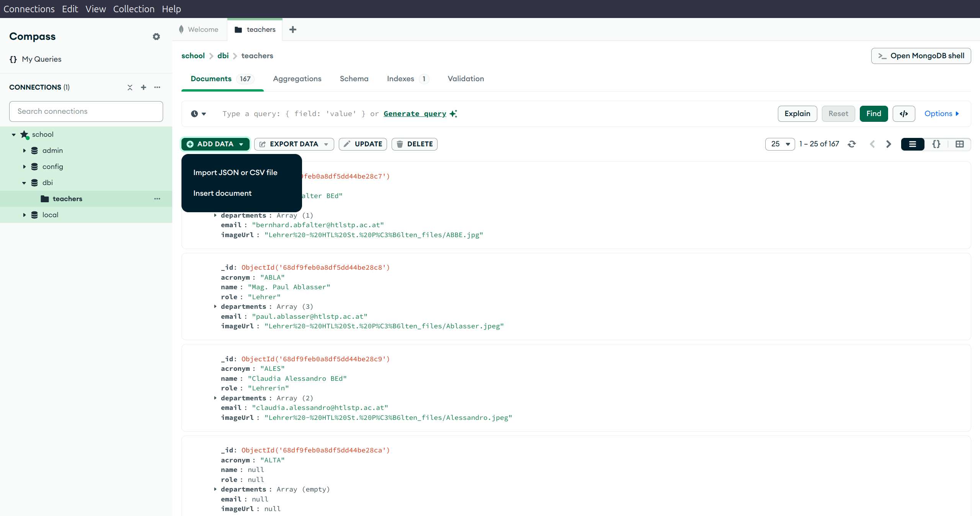The width and height of the screenshot is (980, 516).
Task: Collapse all connections icon in sidebar
Action: (x=130, y=87)
